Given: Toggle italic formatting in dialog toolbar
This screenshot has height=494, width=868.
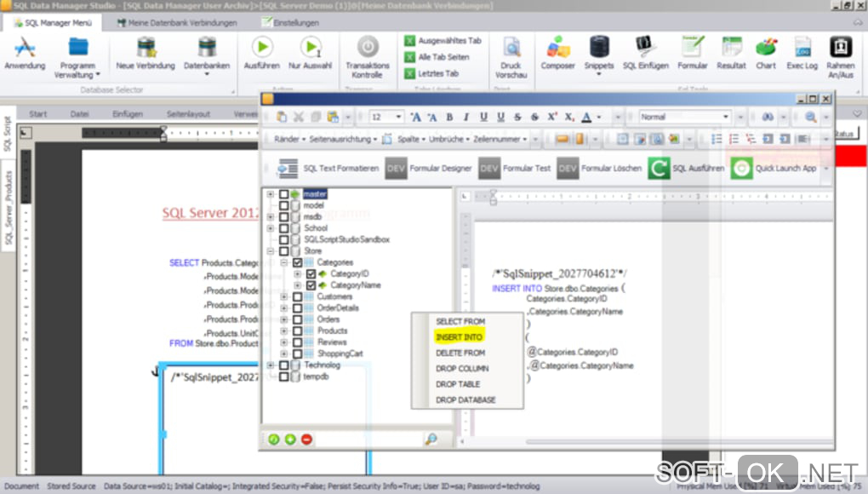Looking at the screenshot, I should click(466, 117).
